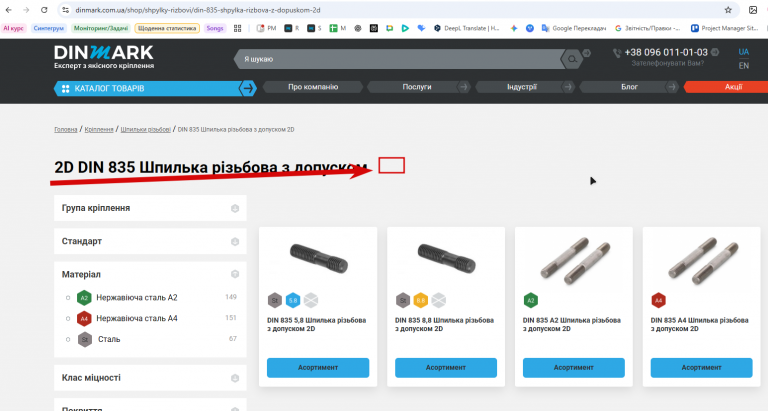The image size is (768, 411).
Task: Click red A4 badge on DIN 835 A4 card
Action: (x=658, y=300)
